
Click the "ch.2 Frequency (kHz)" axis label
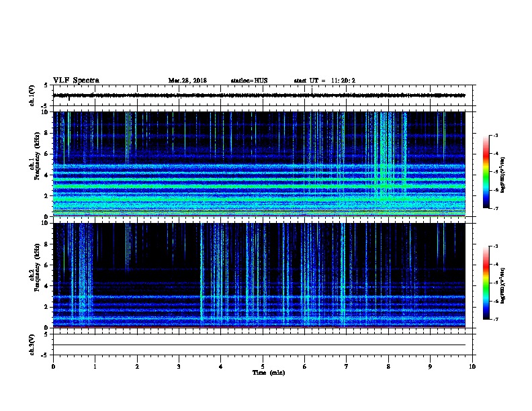pos(34,267)
